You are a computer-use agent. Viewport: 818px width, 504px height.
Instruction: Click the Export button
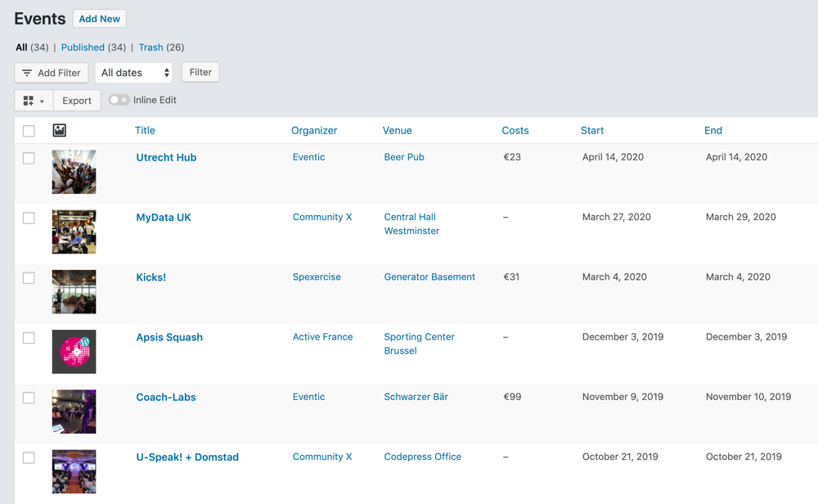pyautogui.click(x=77, y=101)
